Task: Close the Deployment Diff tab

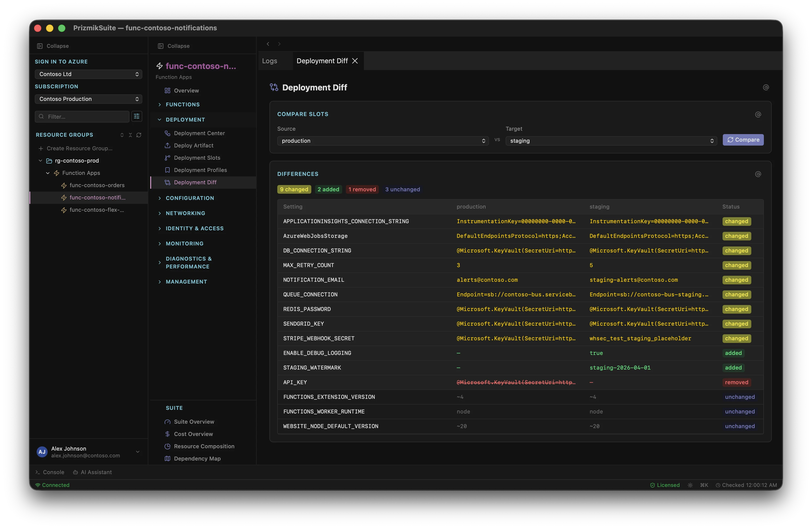Action: pyautogui.click(x=355, y=61)
